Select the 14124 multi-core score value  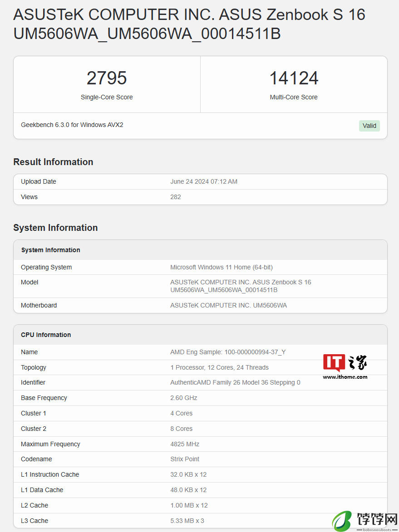(294, 78)
